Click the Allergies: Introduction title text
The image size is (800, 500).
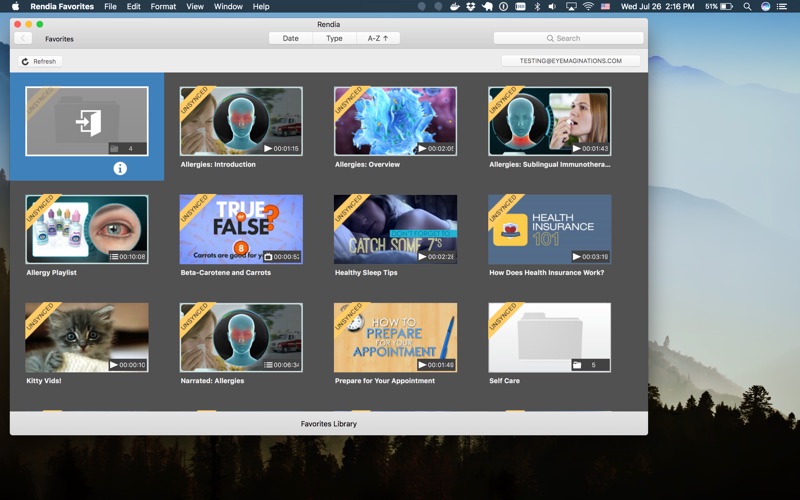[x=218, y=164]
